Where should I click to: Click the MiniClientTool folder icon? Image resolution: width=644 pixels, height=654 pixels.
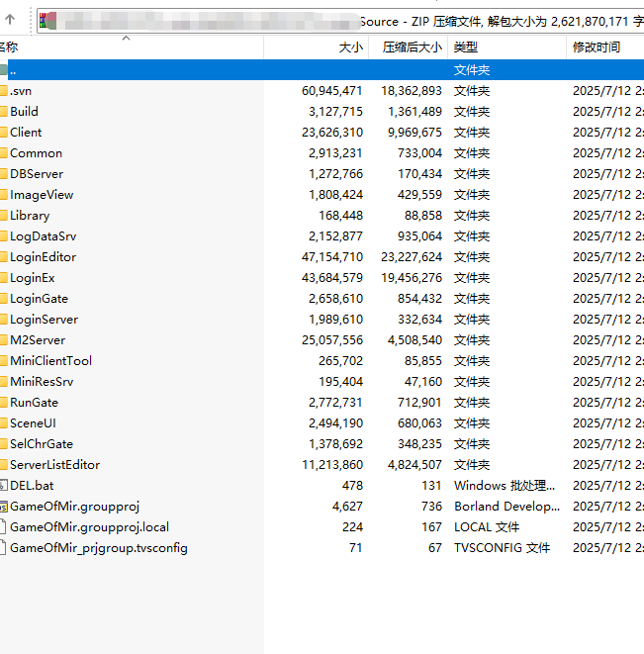(x=4, y=361)
